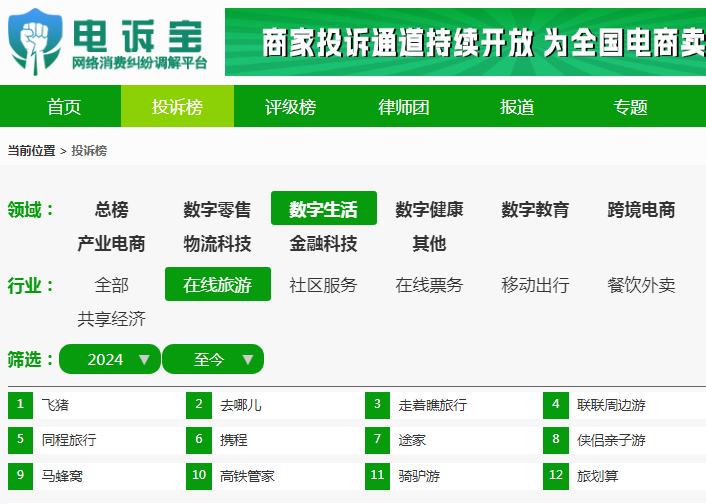Pick the 产业电商 domain filter
This screenshot has height=504, width=706.
(x=112, y=243)
